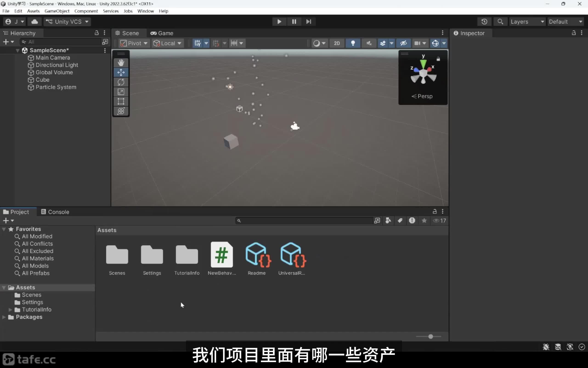Open the Assets menu

pyautogui.click(x=33, y=11)
